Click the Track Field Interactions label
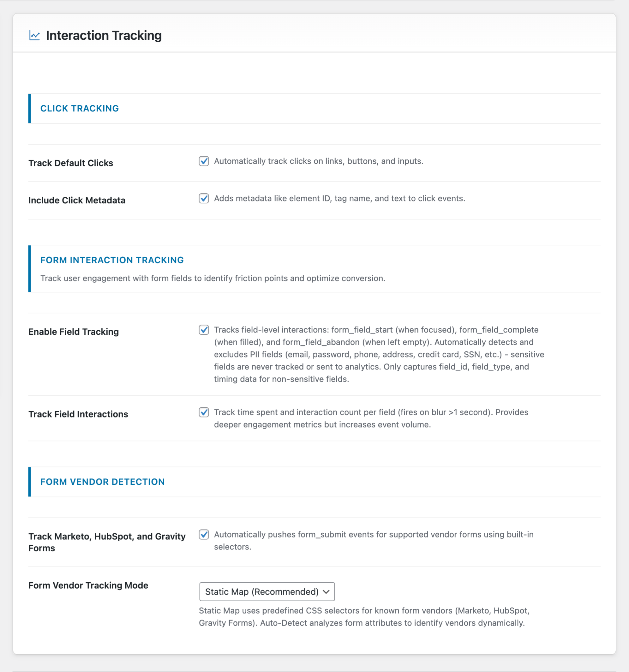Image resolution: width=629 pixels, height=672 pixels. (x=78, y=414)
